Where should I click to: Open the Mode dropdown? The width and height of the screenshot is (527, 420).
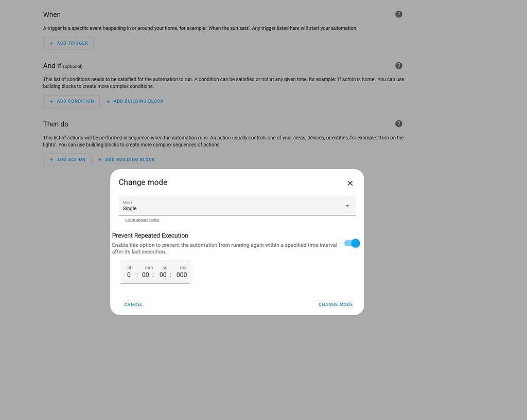tap(237, 206)
